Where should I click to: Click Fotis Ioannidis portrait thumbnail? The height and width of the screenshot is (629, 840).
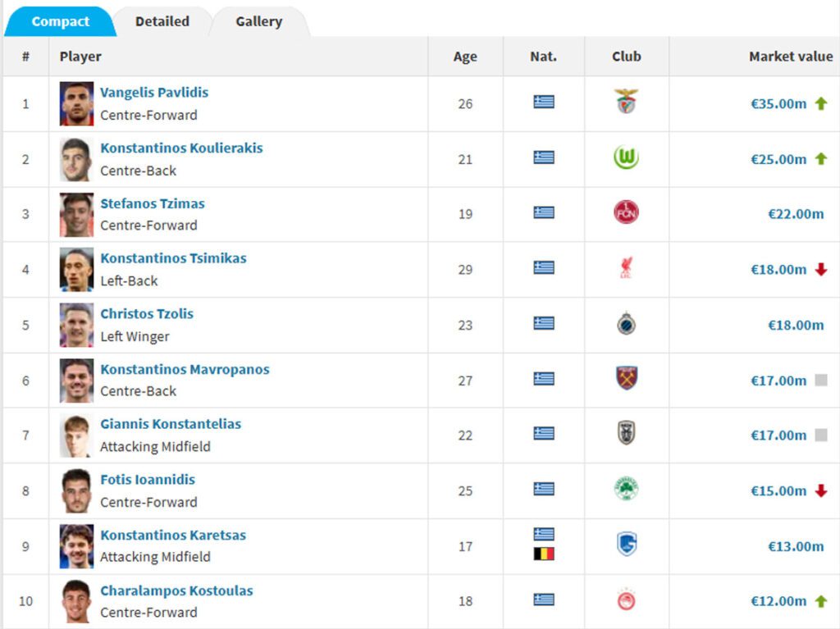point(76,491)
